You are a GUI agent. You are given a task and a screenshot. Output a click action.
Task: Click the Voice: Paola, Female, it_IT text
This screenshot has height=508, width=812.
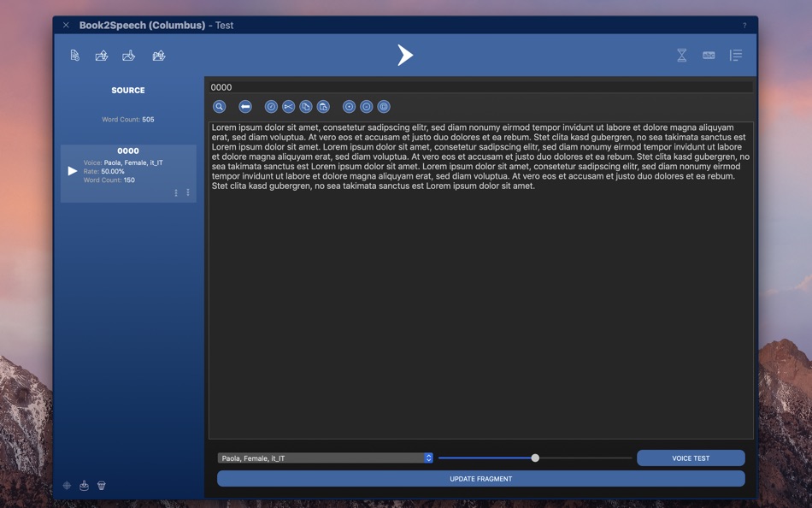coord(123,162)
